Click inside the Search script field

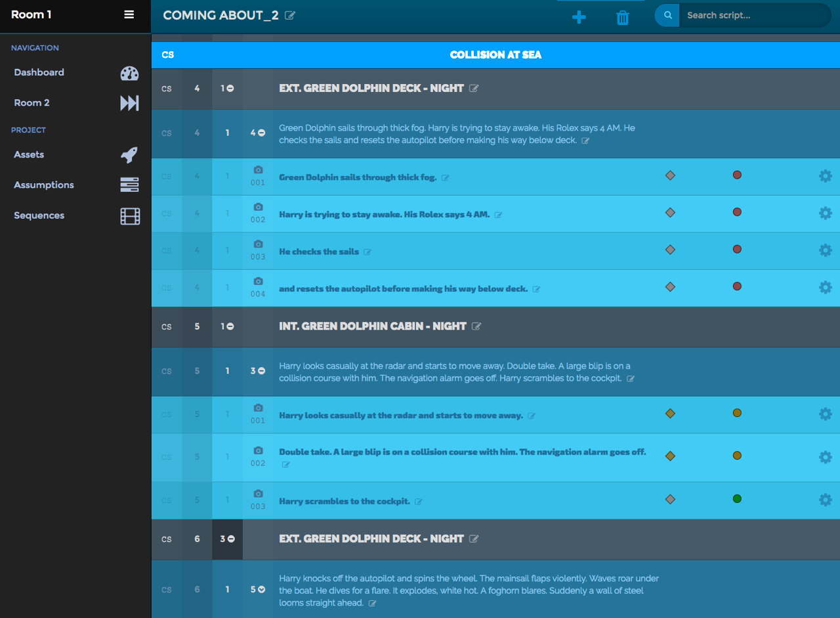pyautogui.click(x=748, y=14)
